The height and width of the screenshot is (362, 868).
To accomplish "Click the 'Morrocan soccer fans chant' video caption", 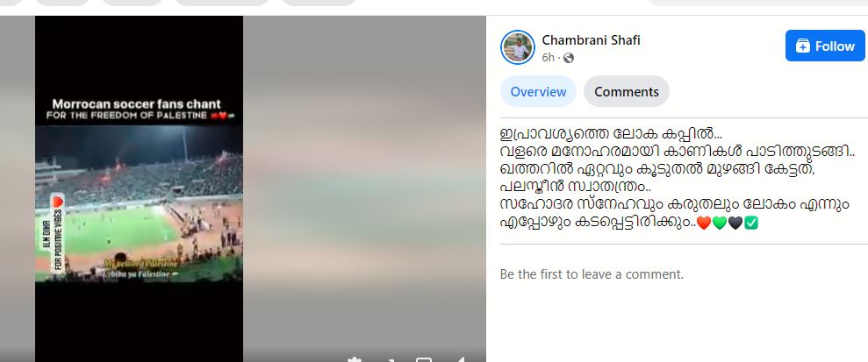I will 136,103.
